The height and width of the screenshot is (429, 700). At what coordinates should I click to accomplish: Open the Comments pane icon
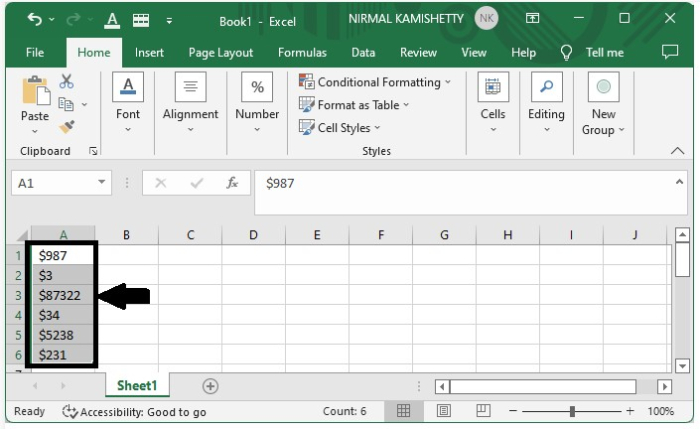pos(670,52)
